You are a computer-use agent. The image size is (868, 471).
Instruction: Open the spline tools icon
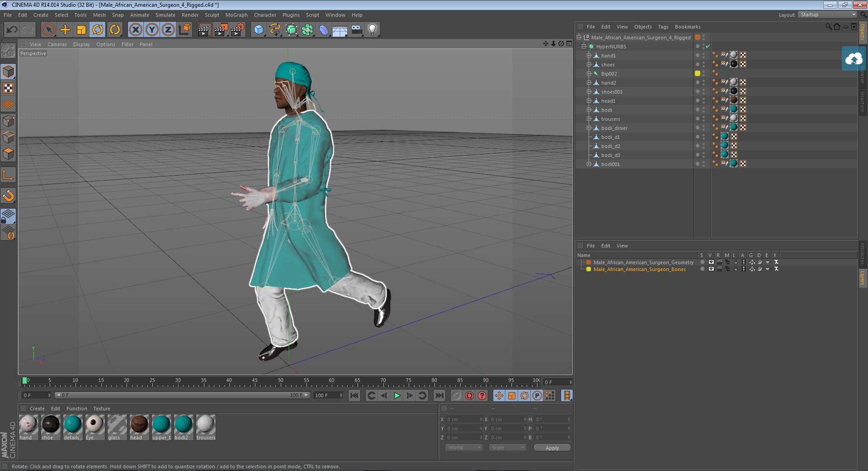click(275, 30)
